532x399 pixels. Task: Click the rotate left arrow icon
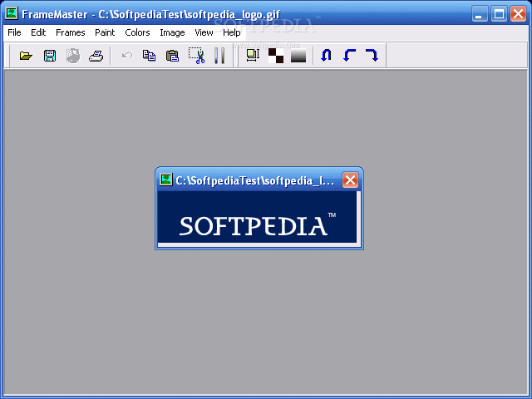click(349, 55)
